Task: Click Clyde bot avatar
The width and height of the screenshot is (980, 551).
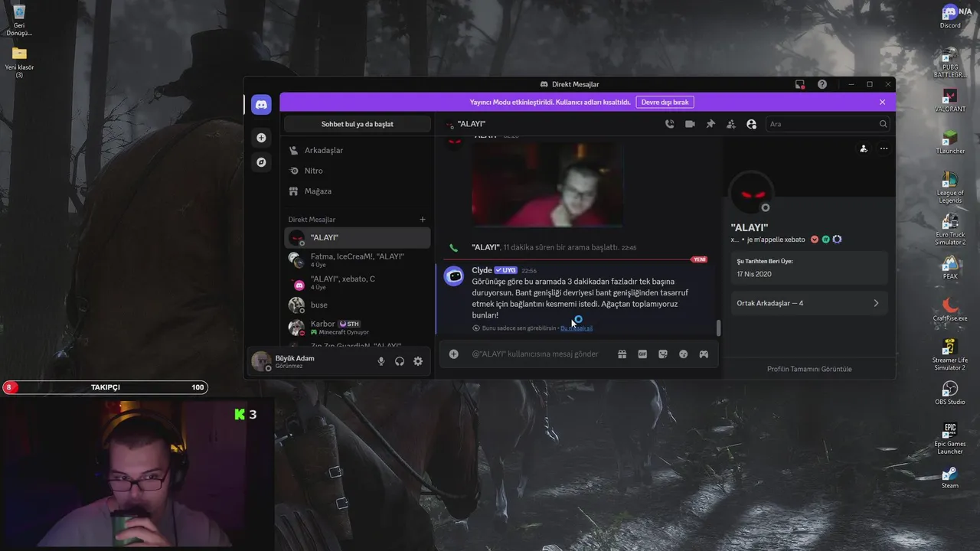Action: click(x=454, y=276)
